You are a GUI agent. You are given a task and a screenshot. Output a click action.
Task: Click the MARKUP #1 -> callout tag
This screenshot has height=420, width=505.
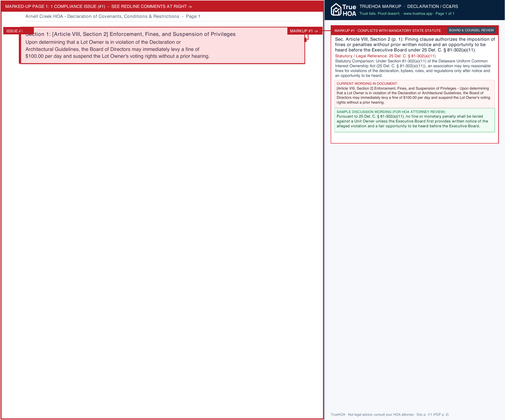coord(305,31)
